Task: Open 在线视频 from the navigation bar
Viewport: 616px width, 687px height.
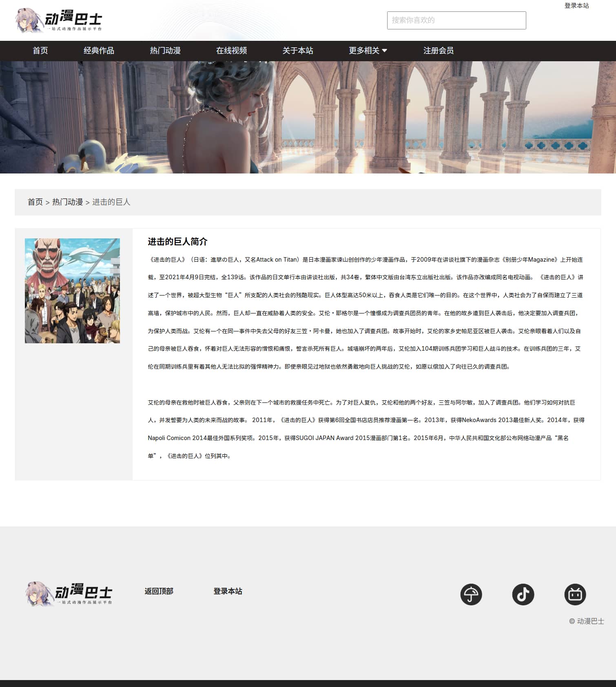Action: (x=231, y=51)
